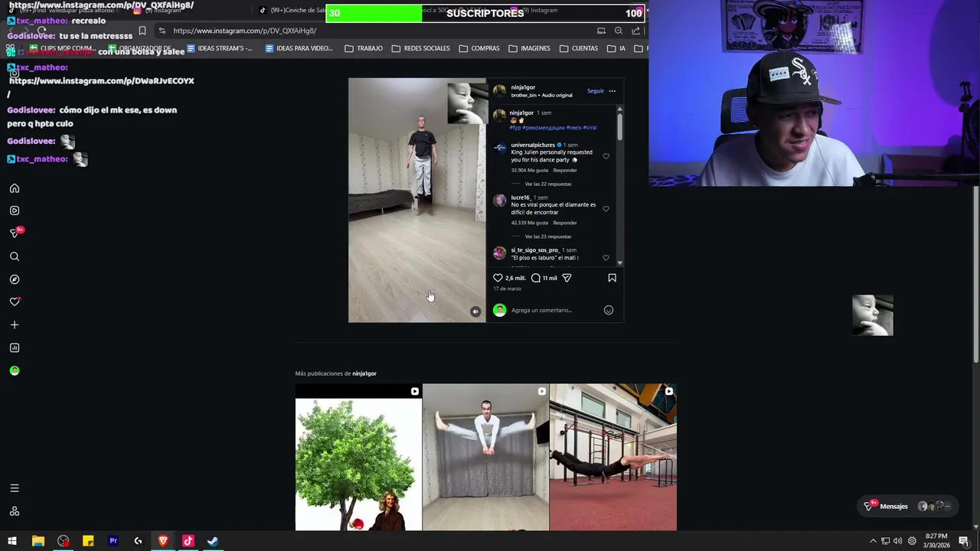Open the volume control in the system tray
The image size is (980, 551).
[x=897, y=541]
